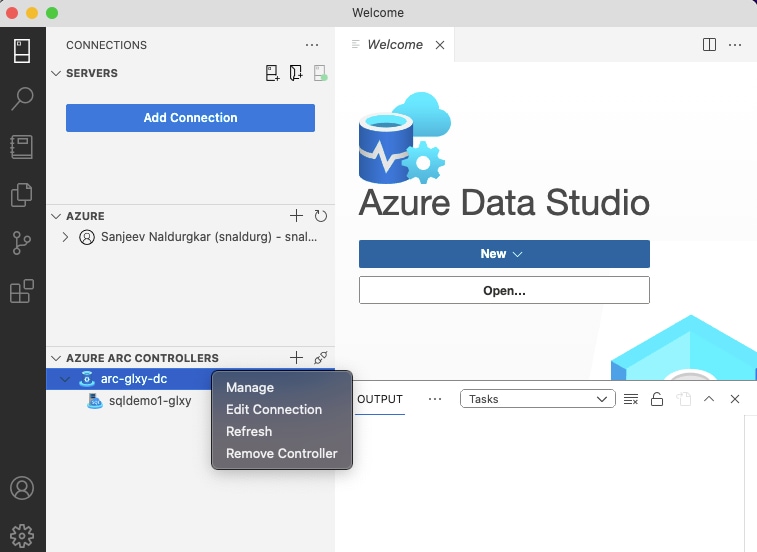Click the Open... button

tap(504, 290)
